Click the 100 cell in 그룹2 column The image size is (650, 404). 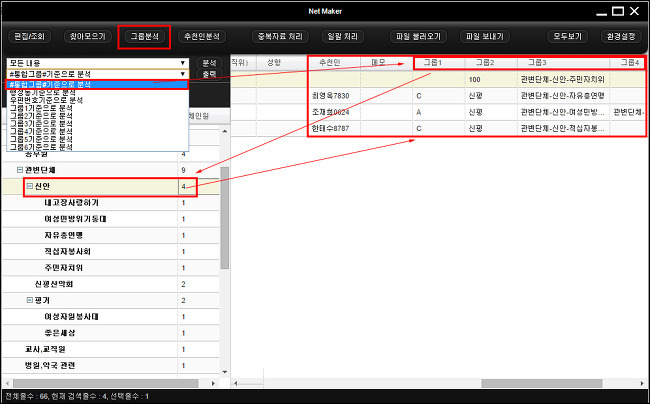pos(491,80)
